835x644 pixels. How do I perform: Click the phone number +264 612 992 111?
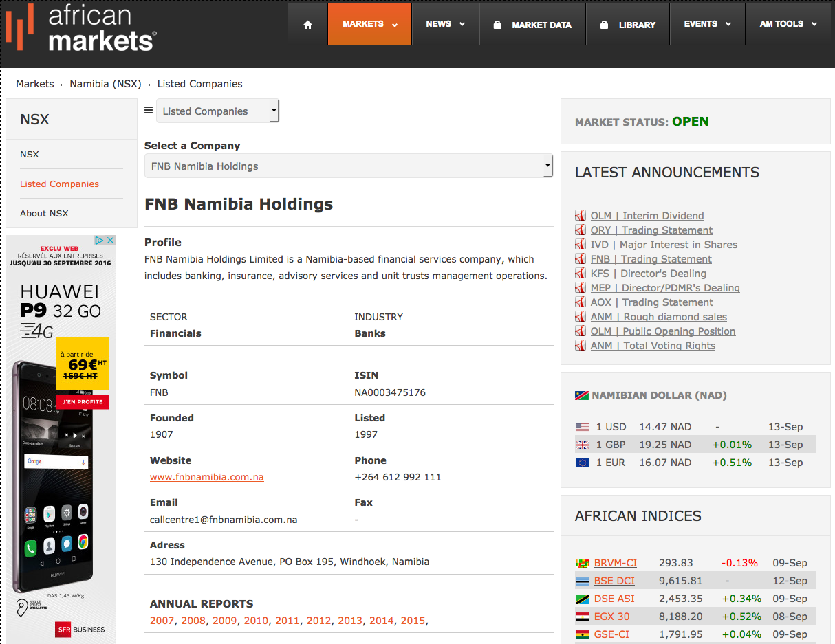[x=398, y=477]
